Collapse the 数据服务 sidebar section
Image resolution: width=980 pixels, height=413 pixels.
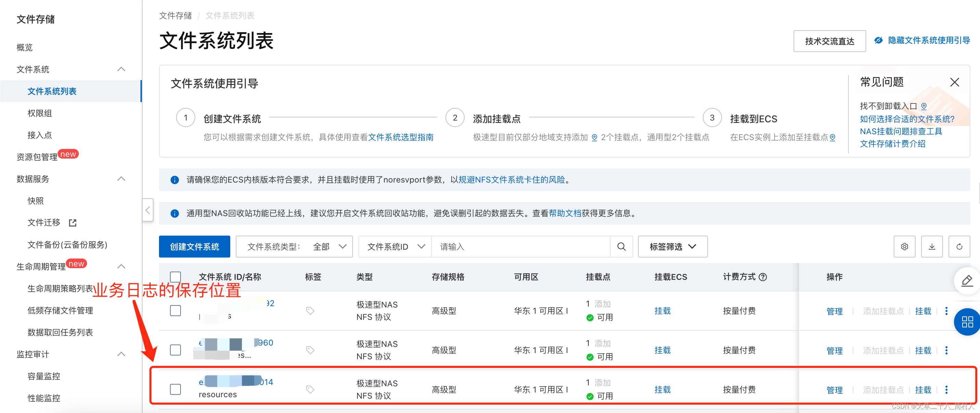pyautogui.click(x=121, y=179)
